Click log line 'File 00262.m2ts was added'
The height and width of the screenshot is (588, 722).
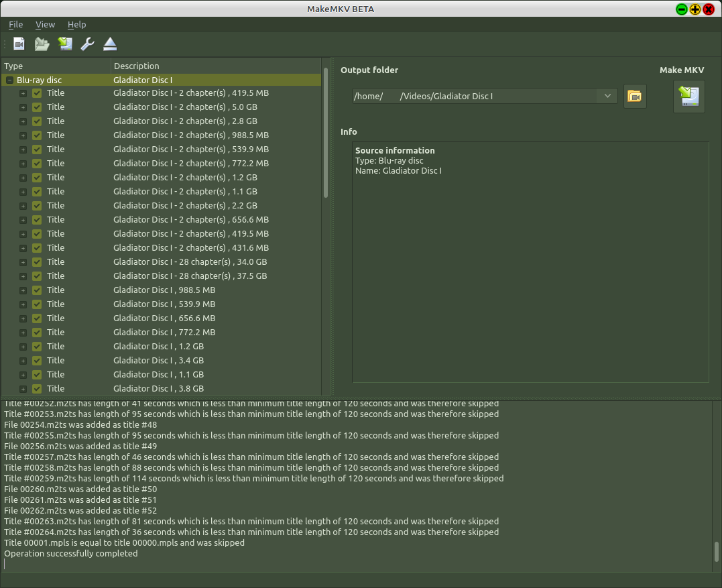[80, 511]
